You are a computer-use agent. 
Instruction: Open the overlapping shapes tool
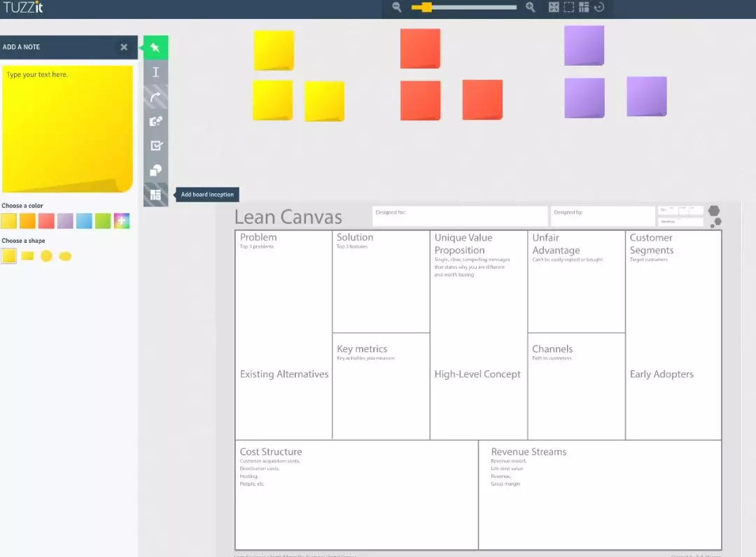pos(155,170)
